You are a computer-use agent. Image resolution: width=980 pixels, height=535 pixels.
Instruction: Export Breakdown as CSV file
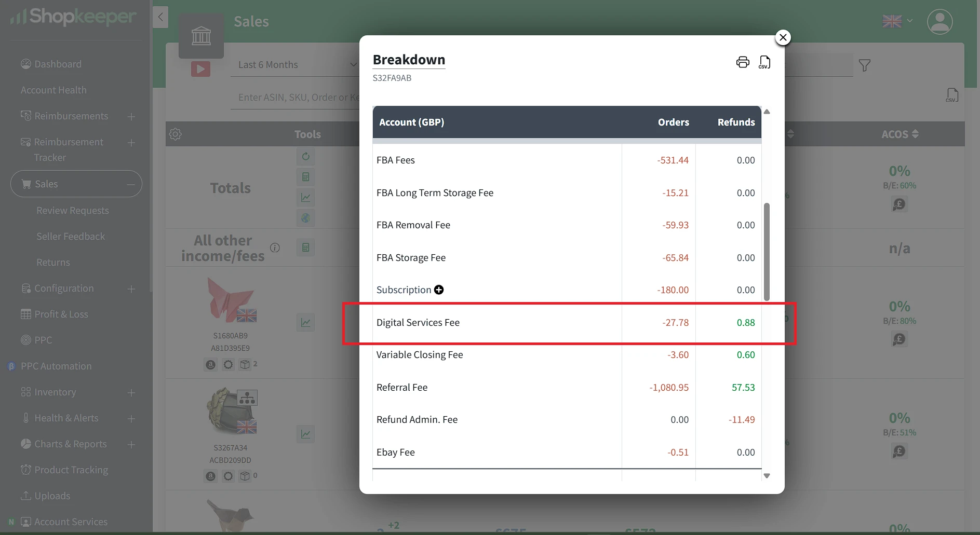(x=764, y=62)
